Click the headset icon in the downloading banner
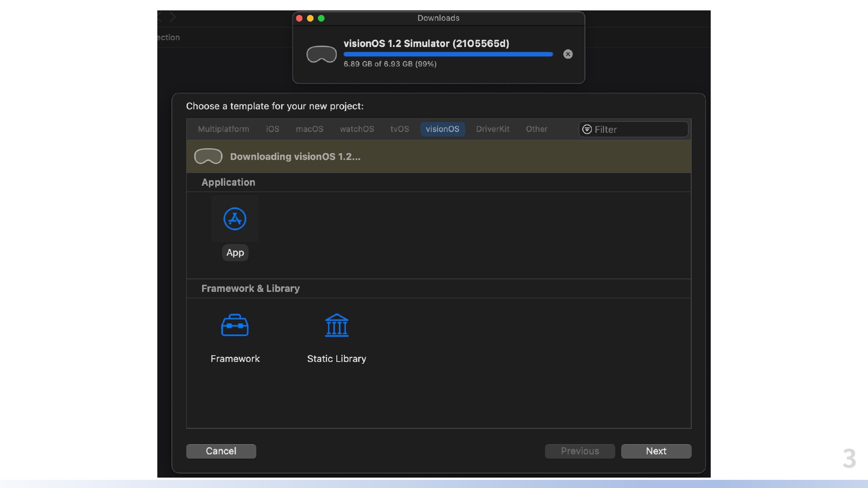Screen dimensions: 868x488 [208, 156]
